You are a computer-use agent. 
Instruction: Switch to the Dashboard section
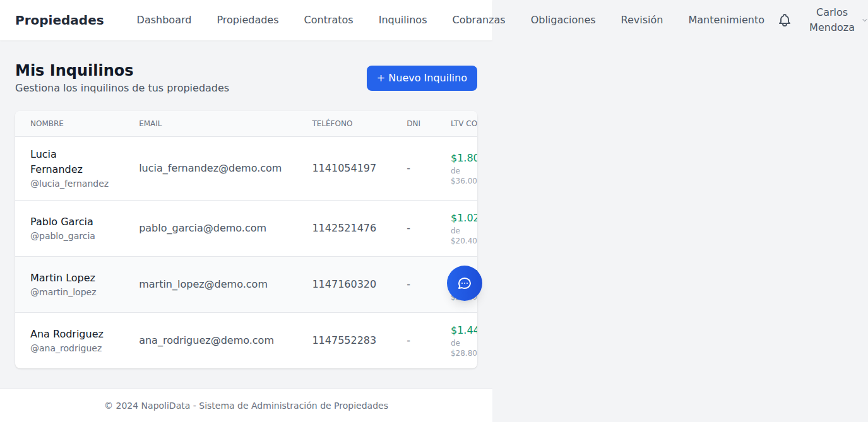(x=163, y=20)
